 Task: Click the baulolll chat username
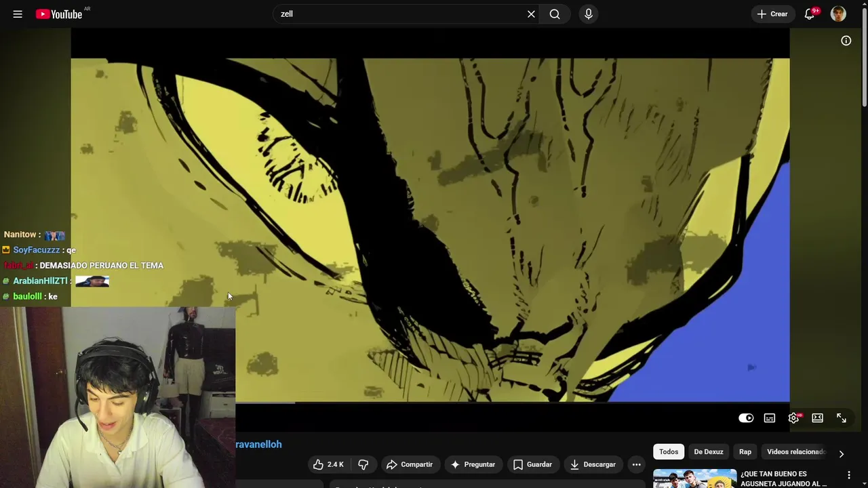click(x=27, y=297)
